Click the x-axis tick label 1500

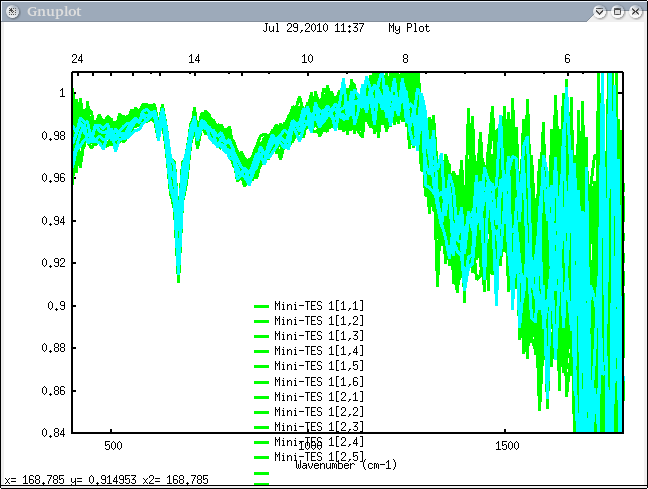507,446
